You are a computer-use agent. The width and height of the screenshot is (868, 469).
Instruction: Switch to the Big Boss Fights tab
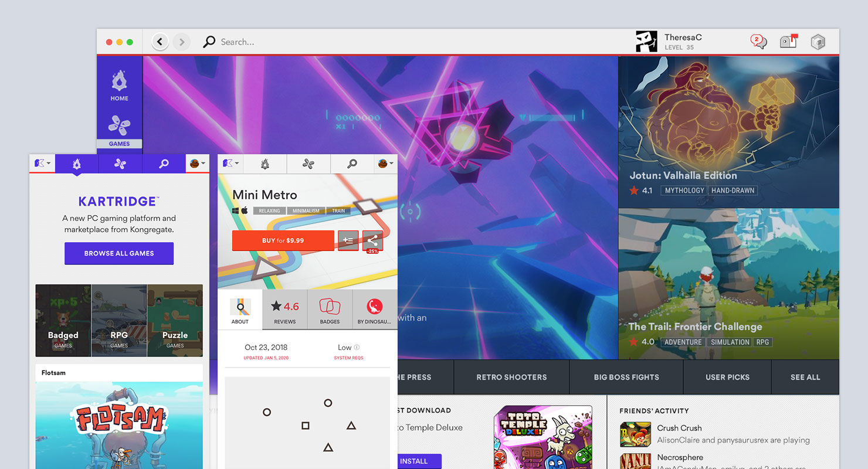tap(626, 377)
